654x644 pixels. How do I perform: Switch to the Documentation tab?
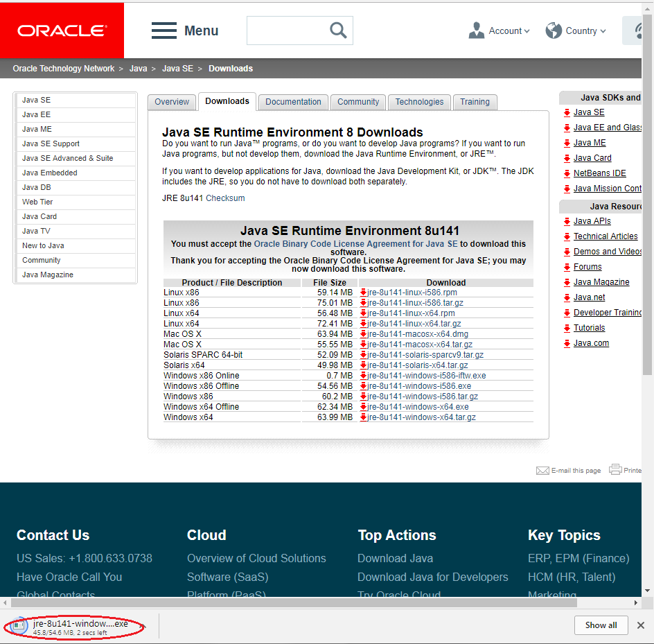(x=293, y=102)
